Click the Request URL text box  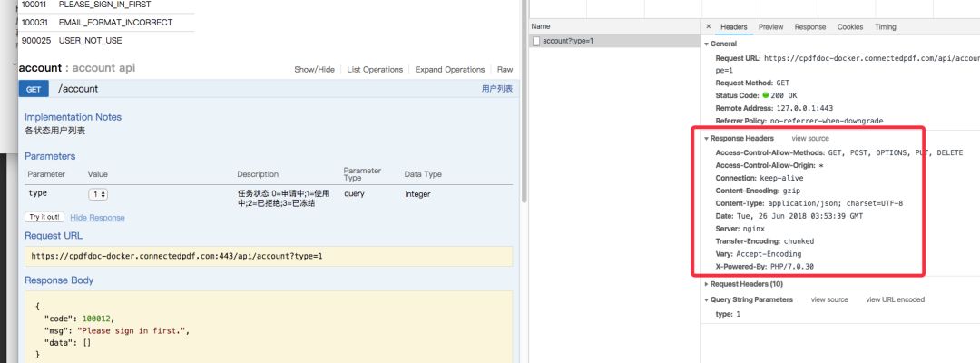269,256
